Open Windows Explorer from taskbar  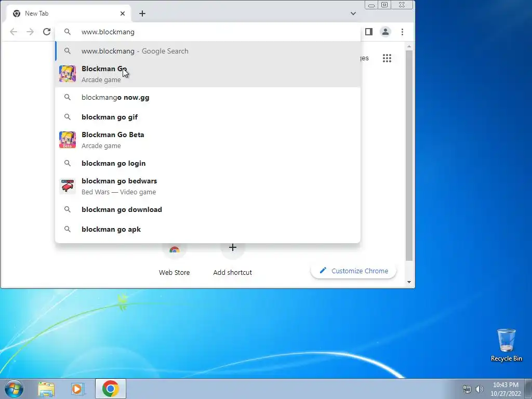click(x=46, y=389)
